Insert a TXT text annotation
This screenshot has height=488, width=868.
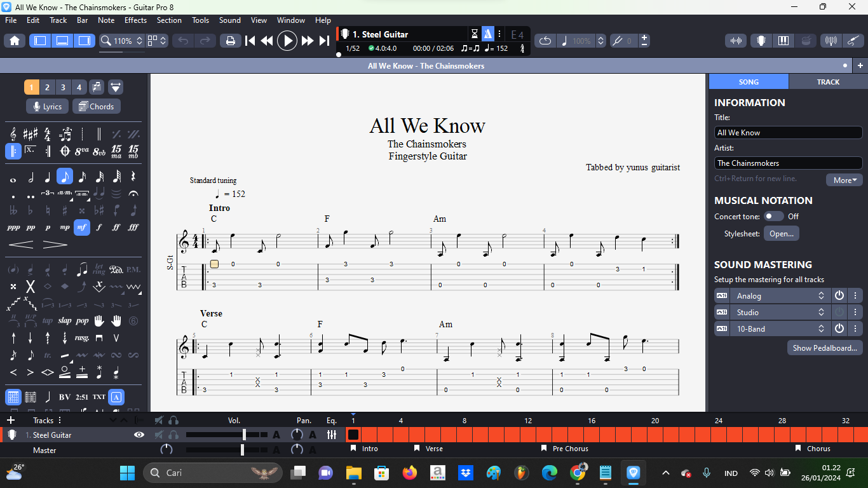99,397
